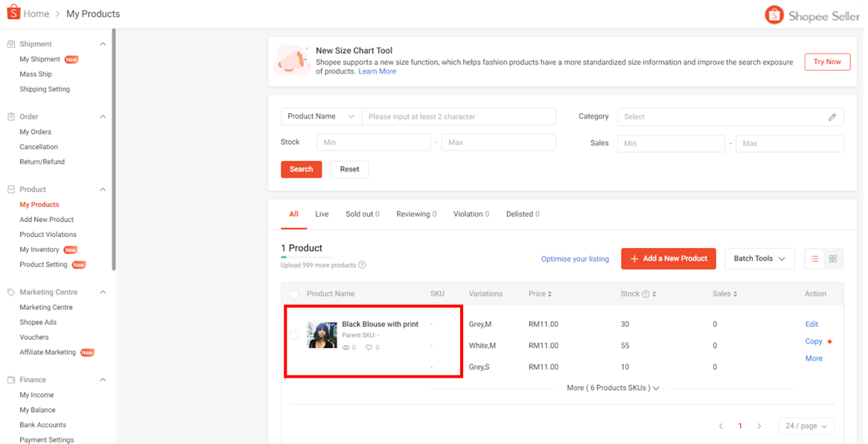The image size is (868, 444).
Task: Click the Try Now button
Action: (x=826, y=62)
